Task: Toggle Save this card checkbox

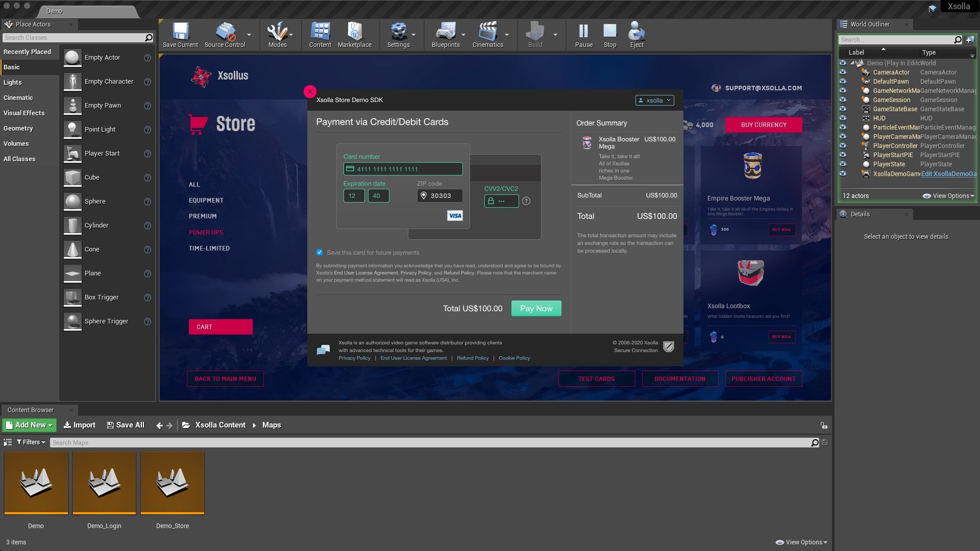Action: tap(320, 253)
